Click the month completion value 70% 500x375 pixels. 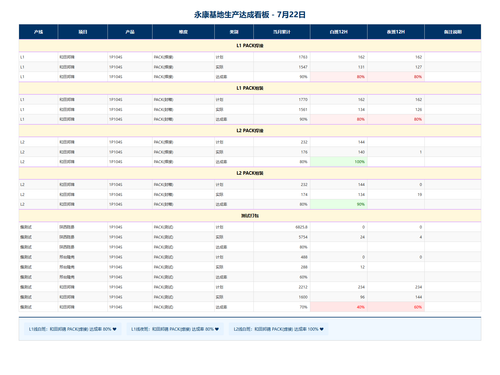tap(303, 307)
